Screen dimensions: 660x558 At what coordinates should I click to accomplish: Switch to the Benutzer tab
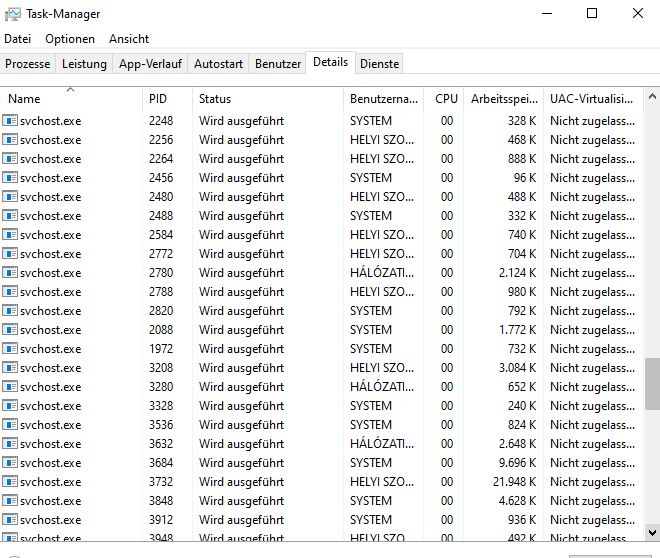pos(278,64)
